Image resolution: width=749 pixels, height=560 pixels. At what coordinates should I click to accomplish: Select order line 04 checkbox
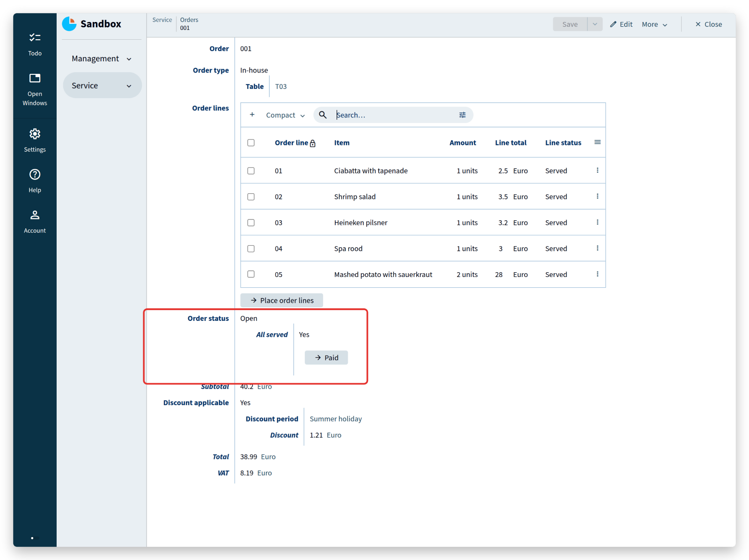pos(251,249)
